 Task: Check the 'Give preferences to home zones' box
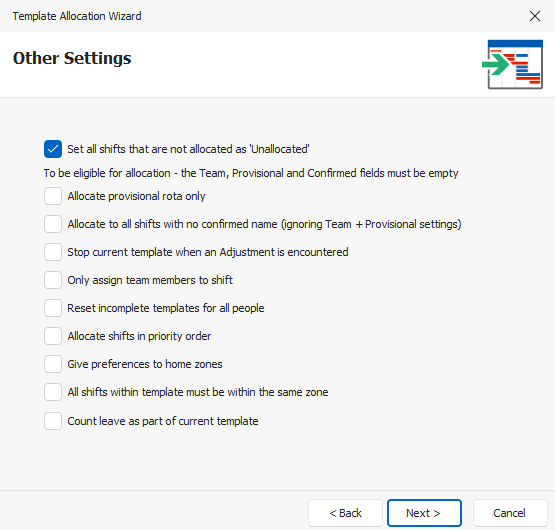click(53, 364)
